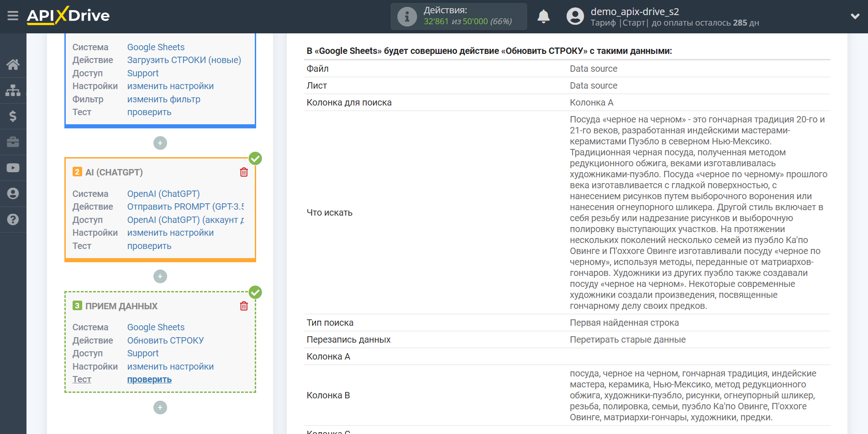Click the Колонка B row label
Screen dimensions: 868x434
328,395
